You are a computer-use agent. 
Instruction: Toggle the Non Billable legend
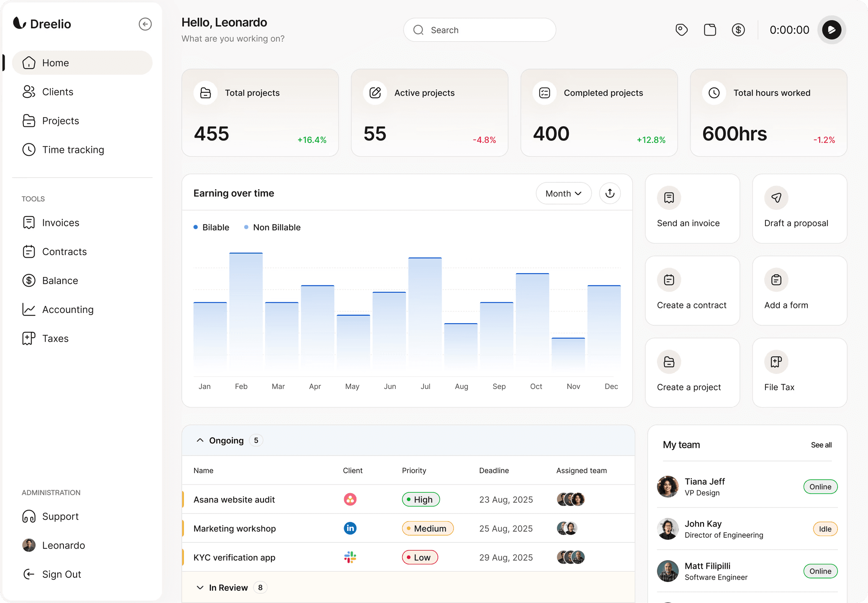[272, 227]
